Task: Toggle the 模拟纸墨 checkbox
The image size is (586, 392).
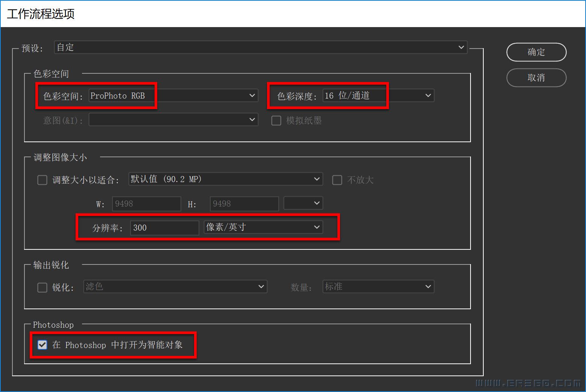Action: [x=276, y=120]
